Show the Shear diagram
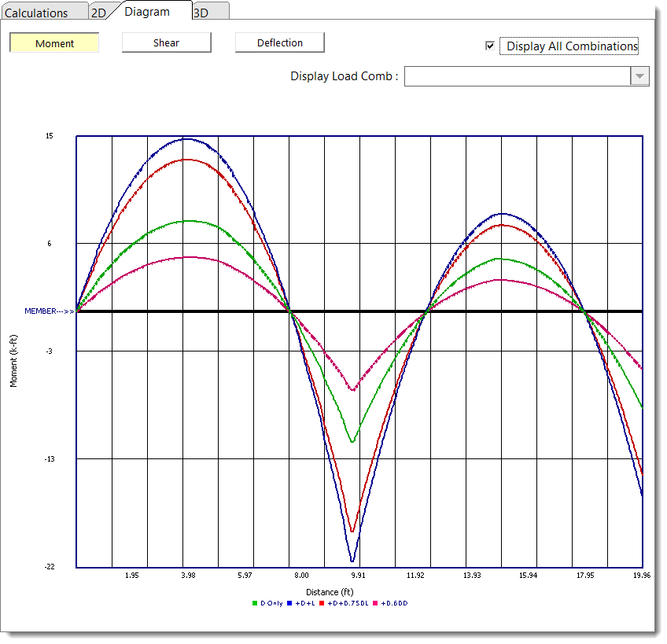The height and width of the screenshot is (644, 667). point(166,43)
